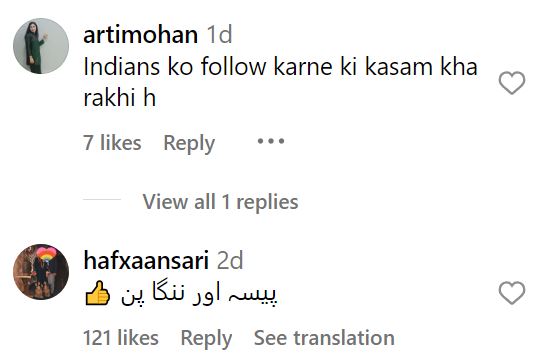View the 121 likes list
Viewport: 540px width, 360px height.
[x=121, y=338]
